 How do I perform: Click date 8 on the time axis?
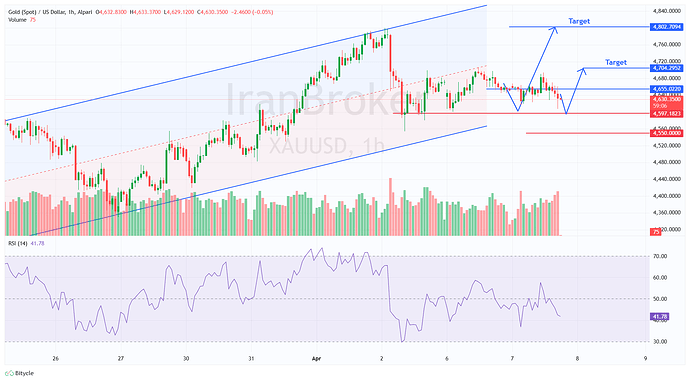coord(577,359)
